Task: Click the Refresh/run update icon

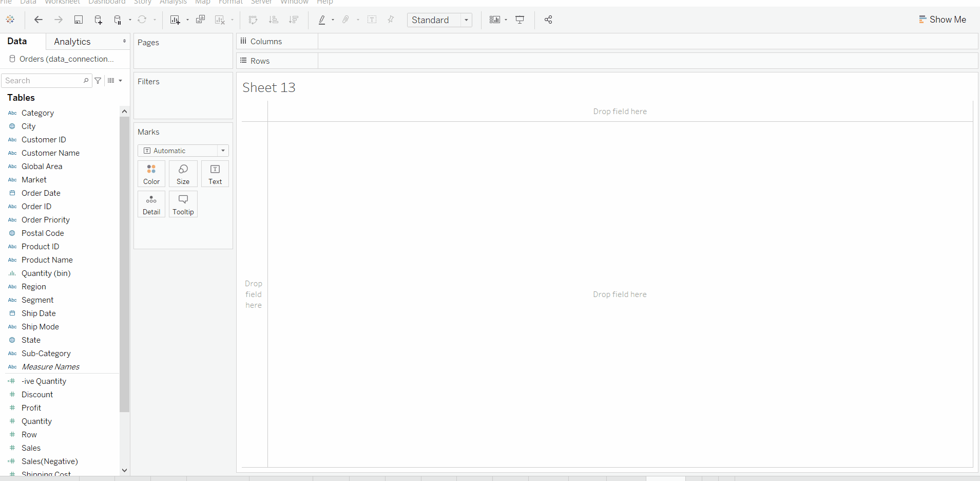Action: [142, 20]
